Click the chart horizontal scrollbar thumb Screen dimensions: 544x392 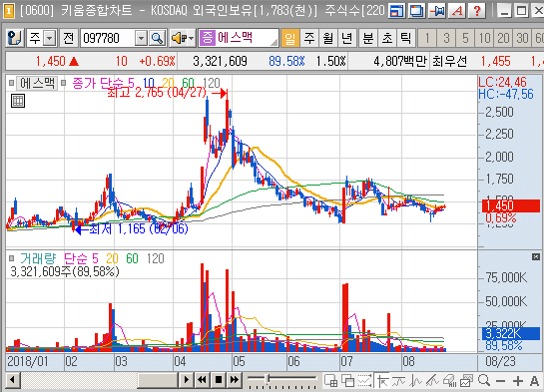(x=158, y=380)
